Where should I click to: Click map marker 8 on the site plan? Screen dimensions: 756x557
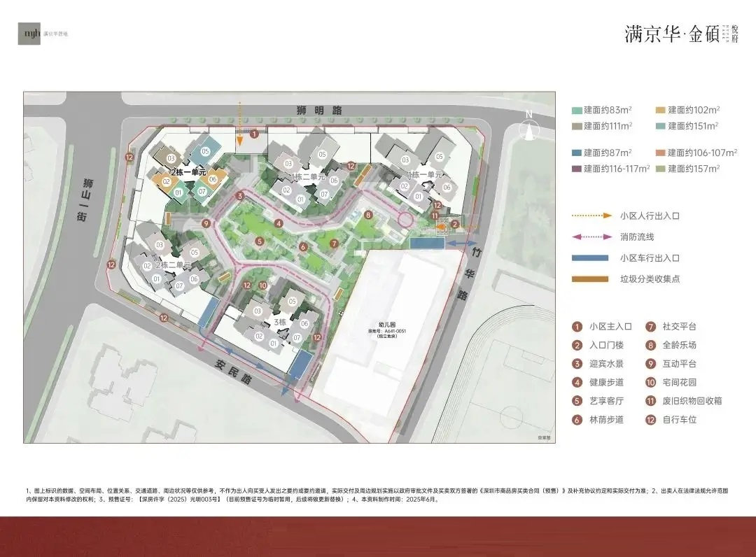(x=368, y=215)
